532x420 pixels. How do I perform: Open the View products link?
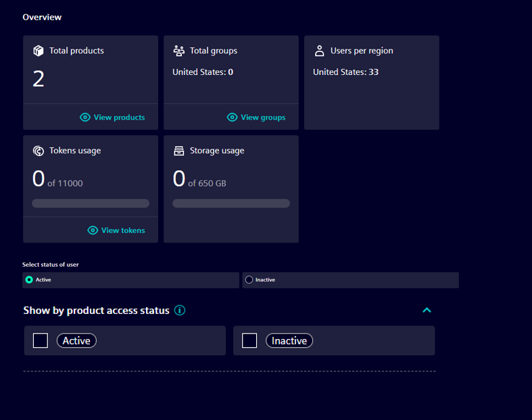click(119, 117)
